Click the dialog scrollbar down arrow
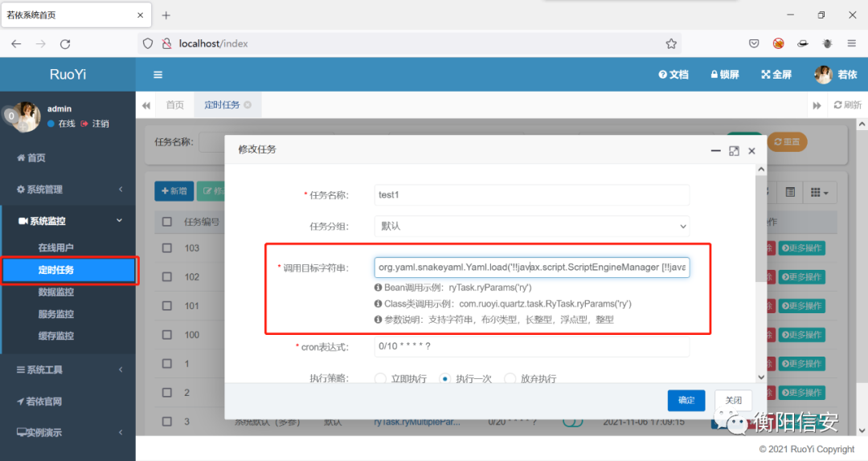 point(761,377)
